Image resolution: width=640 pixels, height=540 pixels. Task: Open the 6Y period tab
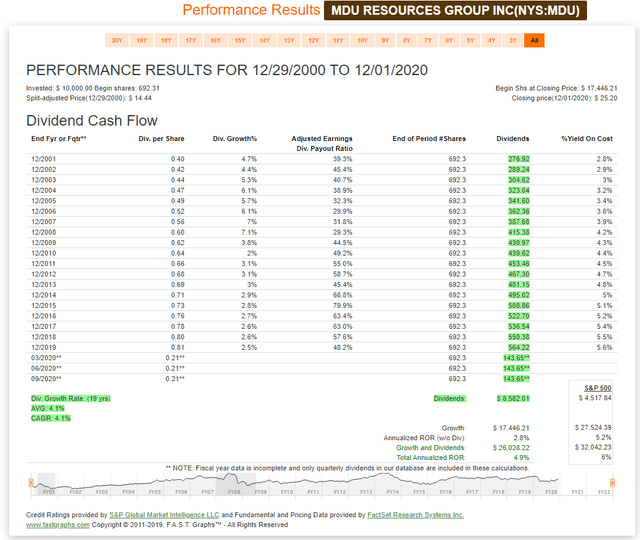(x=449, y=40)
